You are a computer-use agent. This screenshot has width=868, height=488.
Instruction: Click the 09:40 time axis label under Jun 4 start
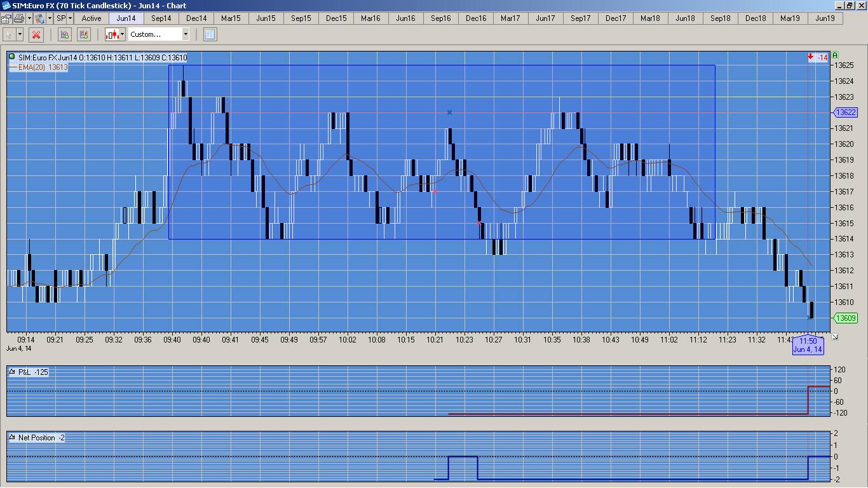[x=172, y=340]
